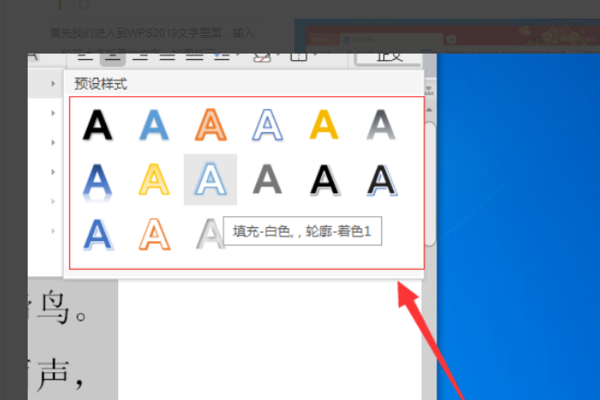
Task: Choose the gray gradient A preset
Action: pyautogui.click(x=381, y=125)
